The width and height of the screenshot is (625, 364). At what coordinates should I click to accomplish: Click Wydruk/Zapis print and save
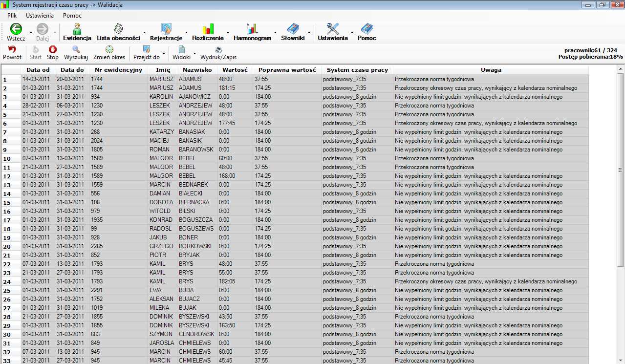click(218, 53)
